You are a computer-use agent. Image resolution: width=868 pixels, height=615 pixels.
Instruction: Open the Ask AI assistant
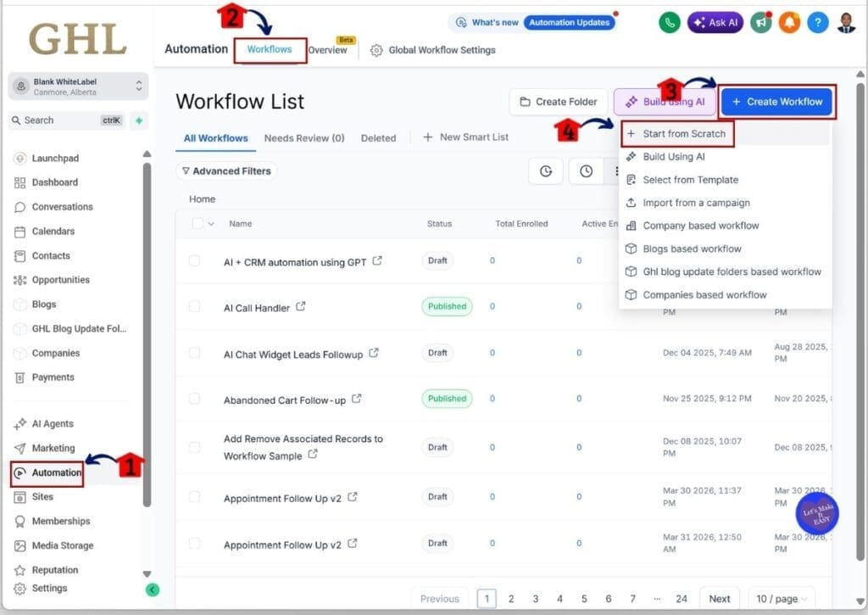715,23
